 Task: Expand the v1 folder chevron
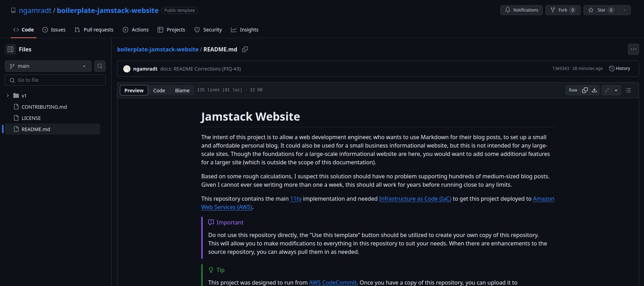[x=8, y=95]
